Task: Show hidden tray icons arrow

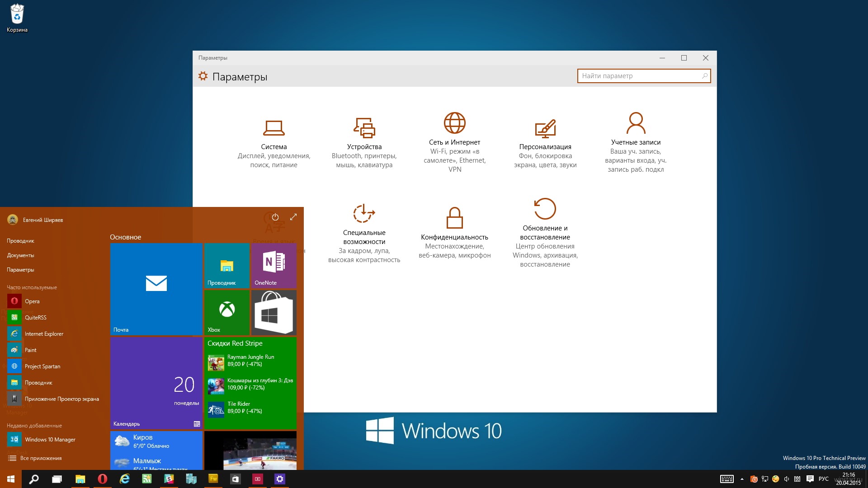Action: (742, 479)
